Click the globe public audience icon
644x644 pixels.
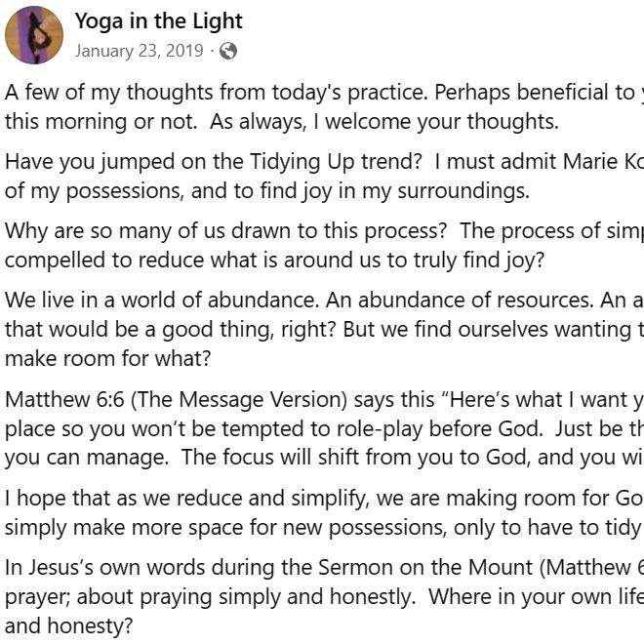coord(228,52)
